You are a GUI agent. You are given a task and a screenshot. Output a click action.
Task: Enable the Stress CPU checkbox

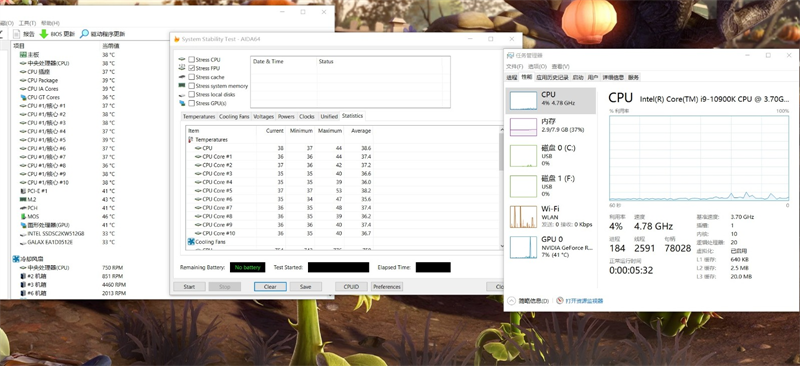[x=191, y=60]
